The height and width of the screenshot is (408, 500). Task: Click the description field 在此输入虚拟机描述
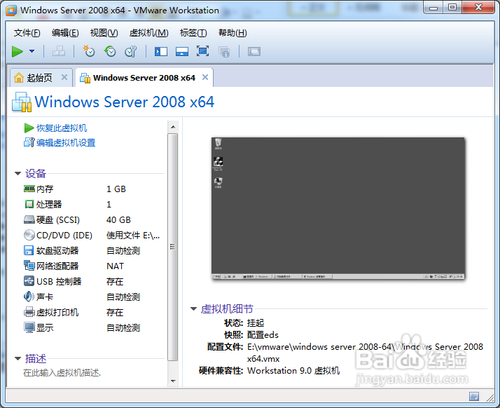tap(62, 373)
